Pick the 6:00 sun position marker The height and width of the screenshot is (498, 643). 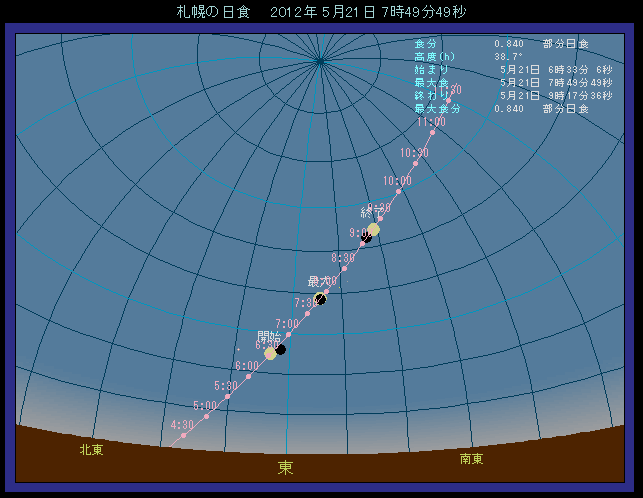(x=248, y=376)
